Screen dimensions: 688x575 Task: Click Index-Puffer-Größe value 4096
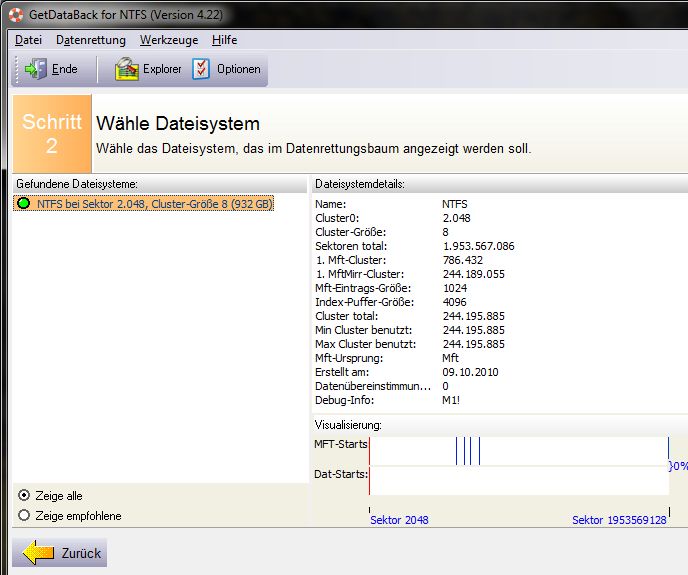455,302
